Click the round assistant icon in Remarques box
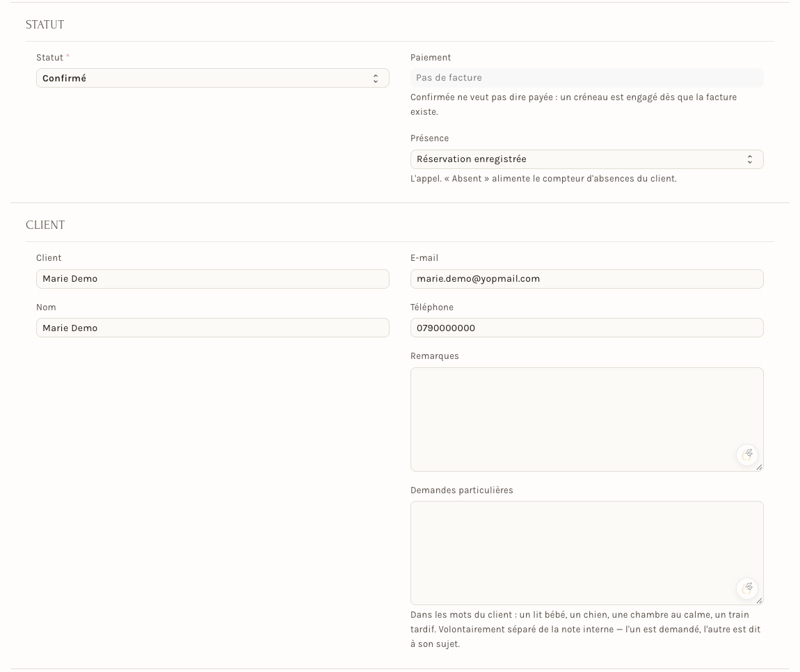 click(747, 454)
